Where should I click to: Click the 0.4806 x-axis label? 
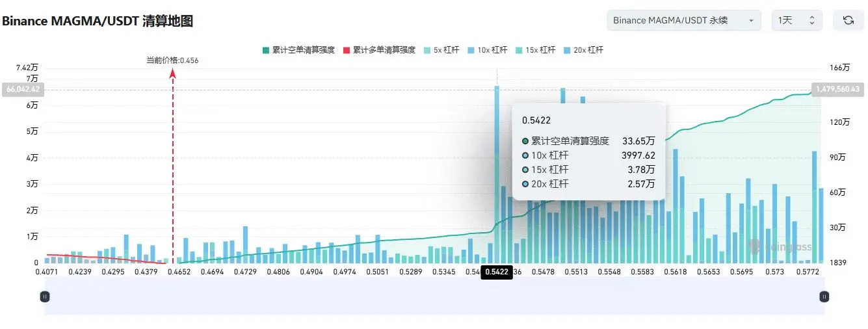[x=278, y=272]
